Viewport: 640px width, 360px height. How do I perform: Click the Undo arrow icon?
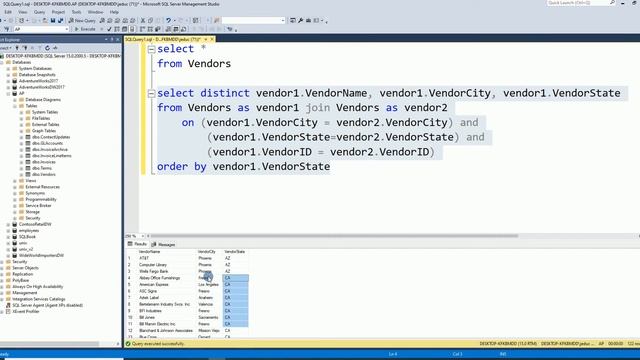(x=168, y=20)
